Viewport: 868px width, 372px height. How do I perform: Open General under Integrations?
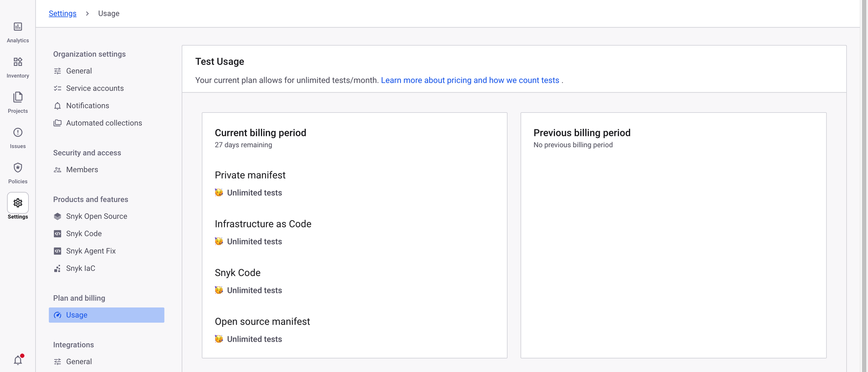(x=79, y=362)
